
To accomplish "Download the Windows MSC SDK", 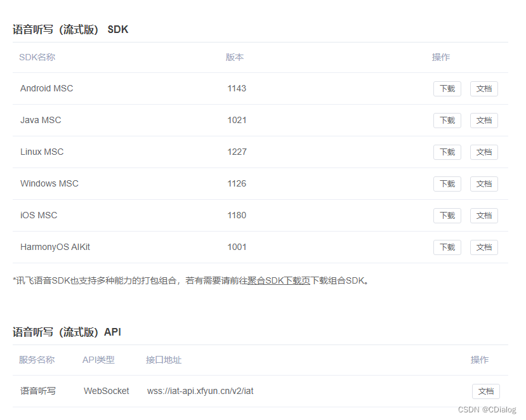I will [447, 184].
